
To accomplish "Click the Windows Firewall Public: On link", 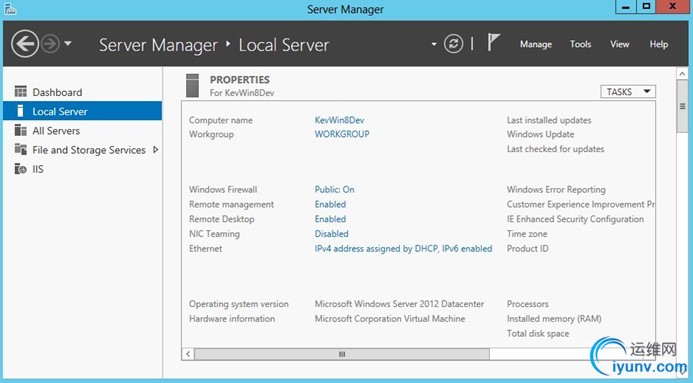I will [335, 190].
